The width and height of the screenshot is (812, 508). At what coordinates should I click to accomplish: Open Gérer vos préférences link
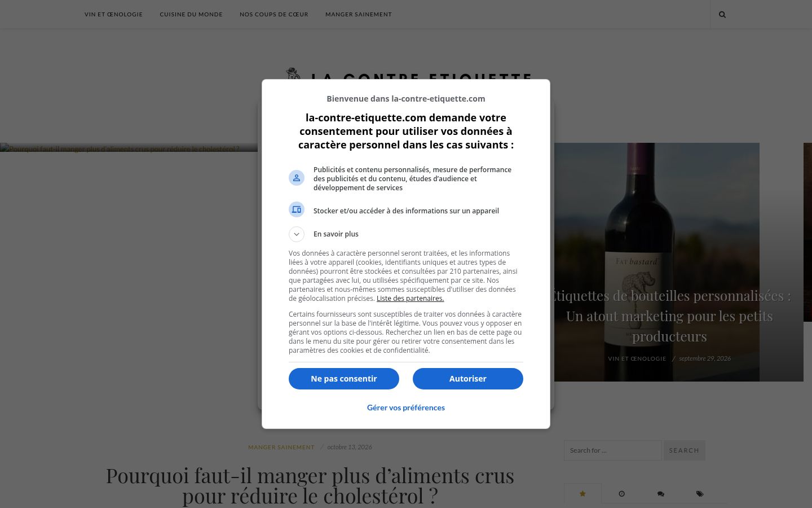(406, 408)
